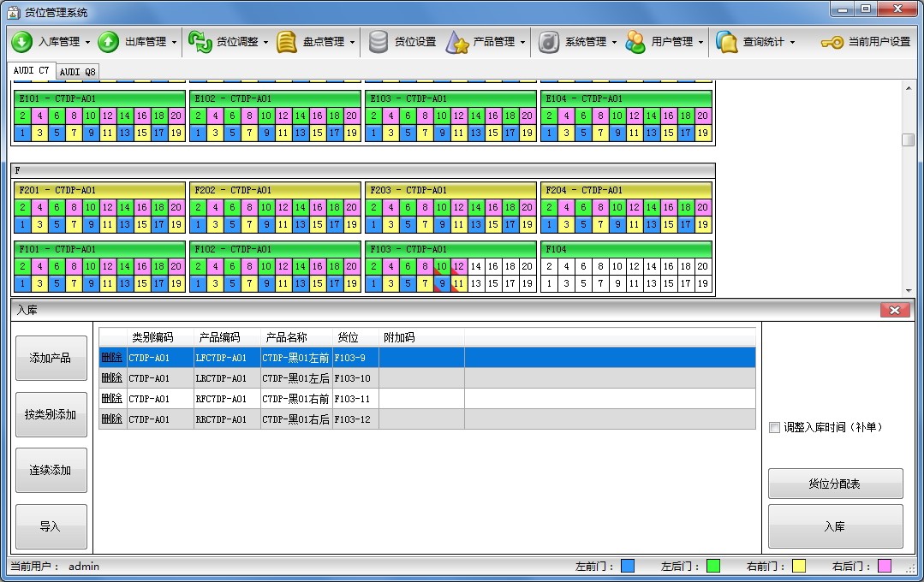924x582 pixels.
Task: Expand the 查询统计 dropdown arrow
Action: 792,42
